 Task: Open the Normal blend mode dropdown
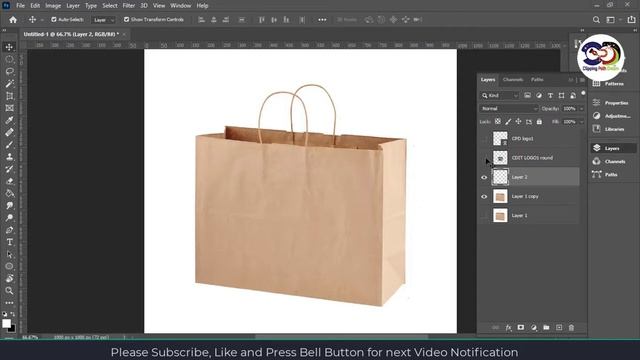click(509, 109)
